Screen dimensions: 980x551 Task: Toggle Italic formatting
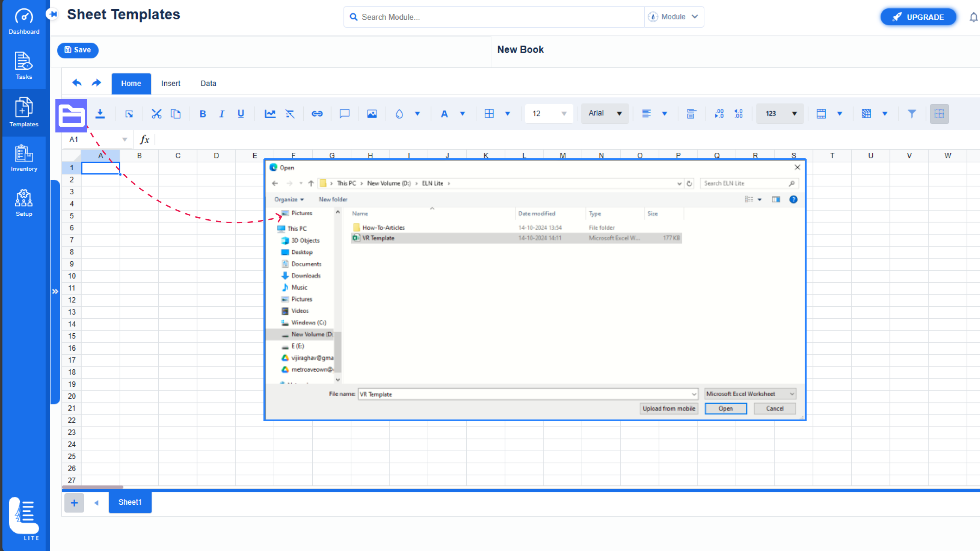click(222, 114)
